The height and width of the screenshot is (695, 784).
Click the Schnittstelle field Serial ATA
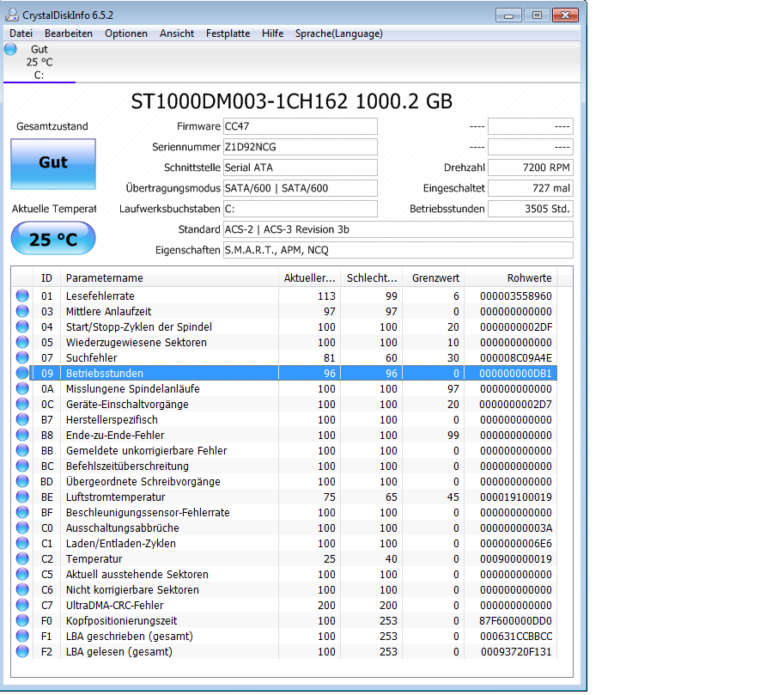(x=300, y=168)
